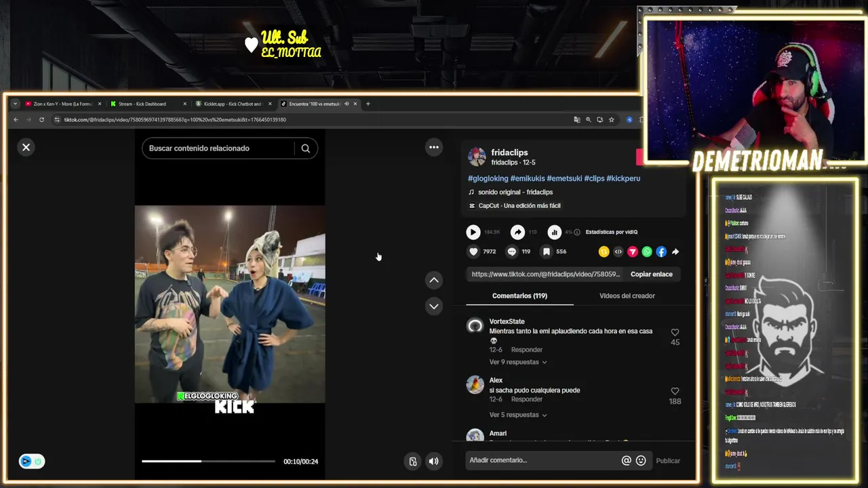Open VortexState commenter avatar
The width and height of the screenshot is (868, 488).
point(475,326)
